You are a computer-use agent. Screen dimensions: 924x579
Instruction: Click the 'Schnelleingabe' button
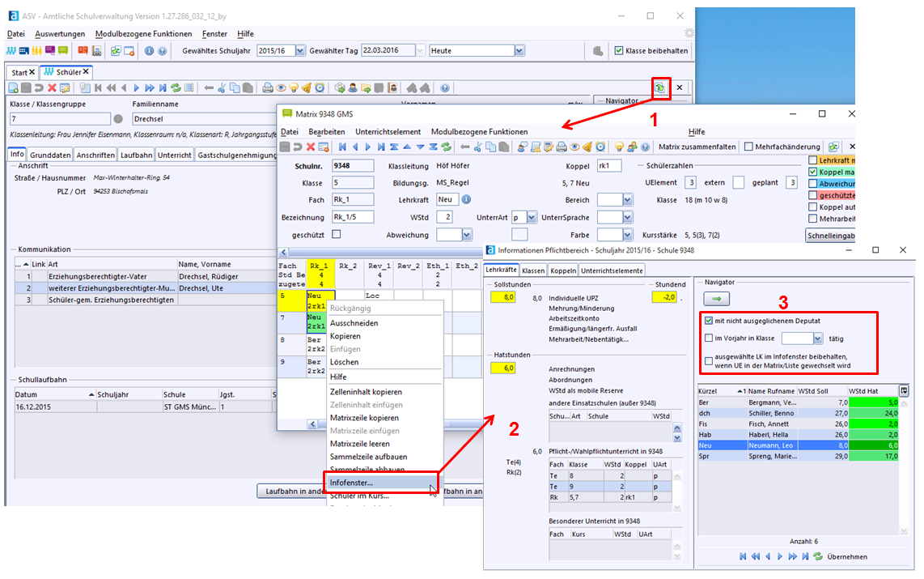(x=831, y=236)
